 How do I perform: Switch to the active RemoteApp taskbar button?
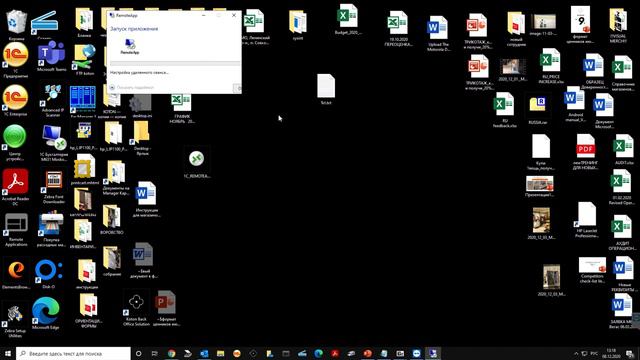[433, 353]
